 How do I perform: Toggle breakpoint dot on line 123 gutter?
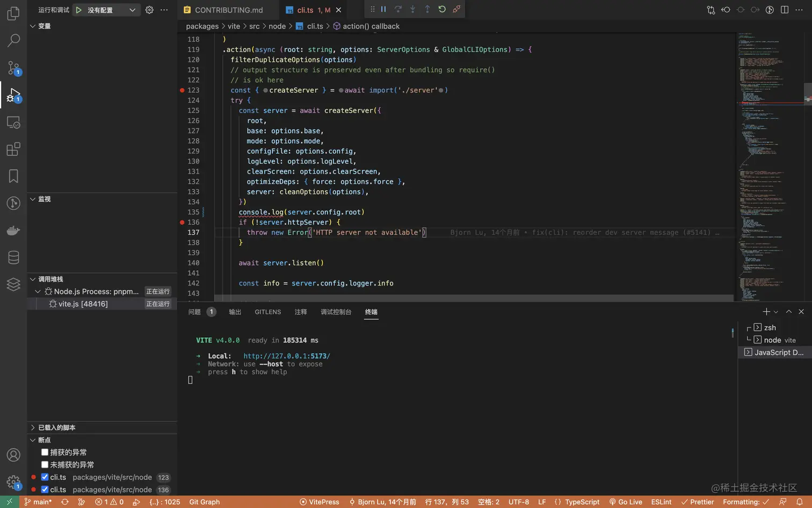(182, 90)
